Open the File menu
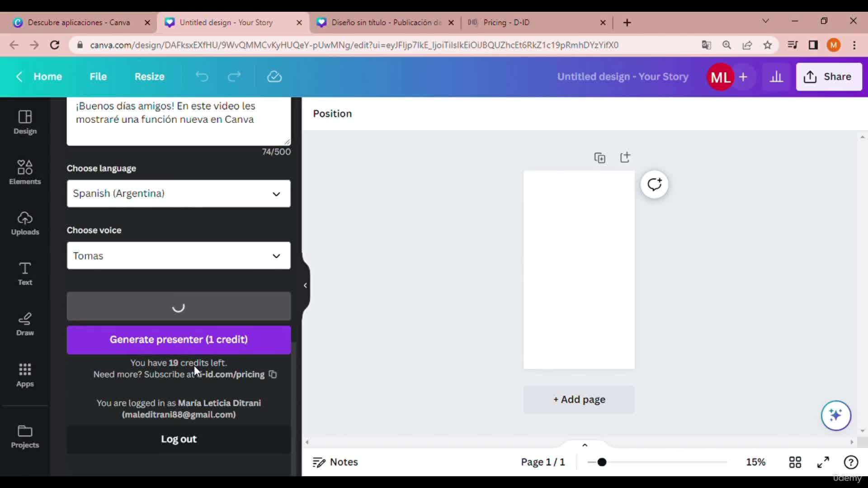The height and width of the screenshot is (488, 868). coord(98,77)
